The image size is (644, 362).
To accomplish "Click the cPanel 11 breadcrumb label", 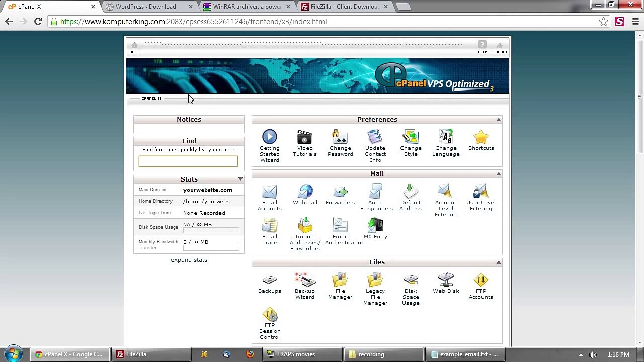I will [151, 98].
